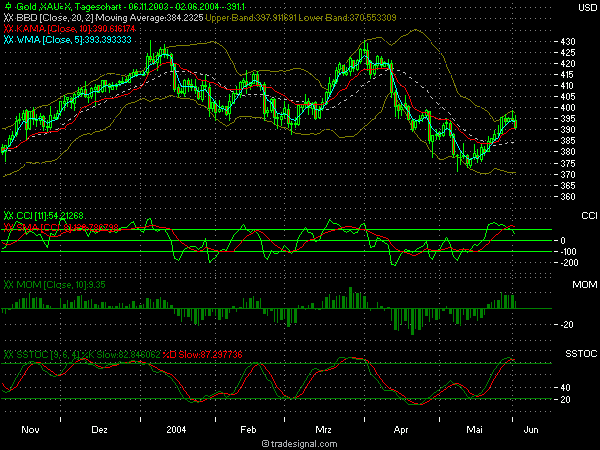Select the Gold XAU=X Tageschart title text
Viewport: 600px width, 450px height.
[x=131, y=7]
